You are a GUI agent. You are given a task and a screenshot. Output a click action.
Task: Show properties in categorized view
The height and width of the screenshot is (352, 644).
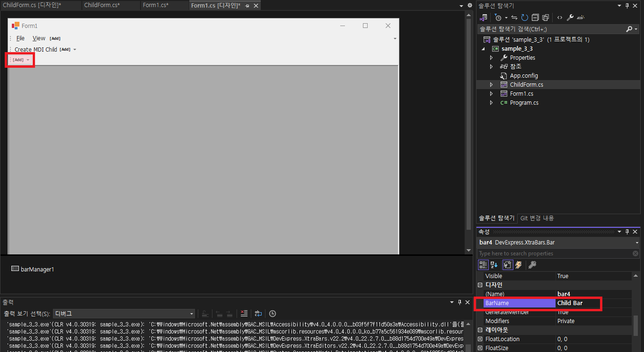[x=483, y=265]
